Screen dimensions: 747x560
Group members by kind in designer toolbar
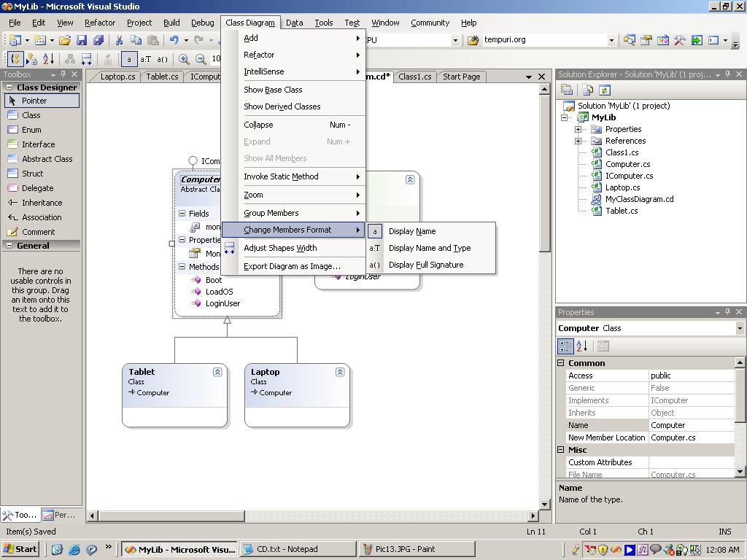pyautogui.click(x=16, y=59)
